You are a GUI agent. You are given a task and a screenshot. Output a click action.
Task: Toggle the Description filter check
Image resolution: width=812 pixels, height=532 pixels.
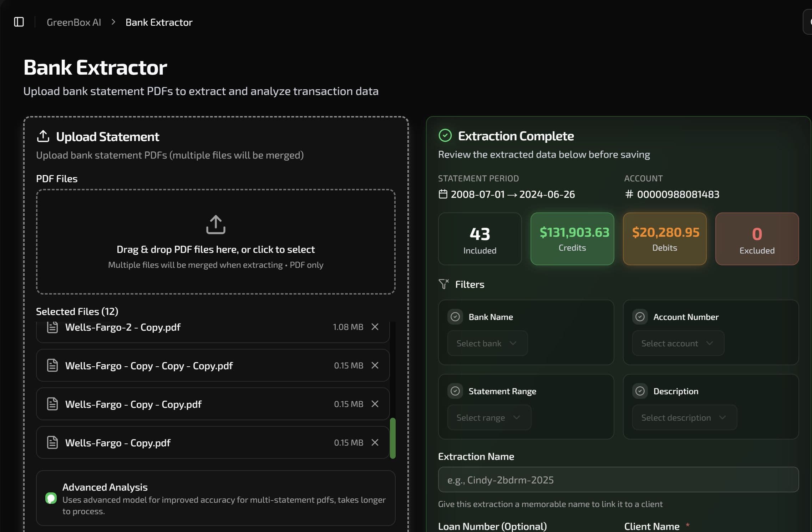(640, 391)
